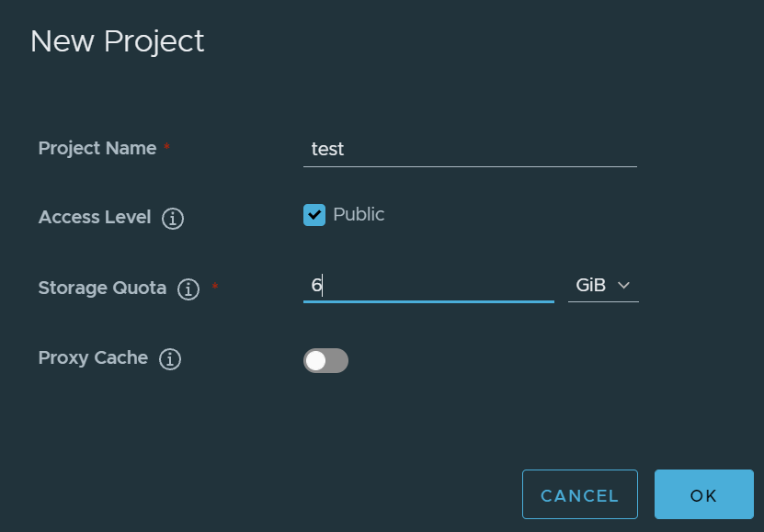
Task: Click the Storage Quota info icon
Action: click(x=188, y=289)
